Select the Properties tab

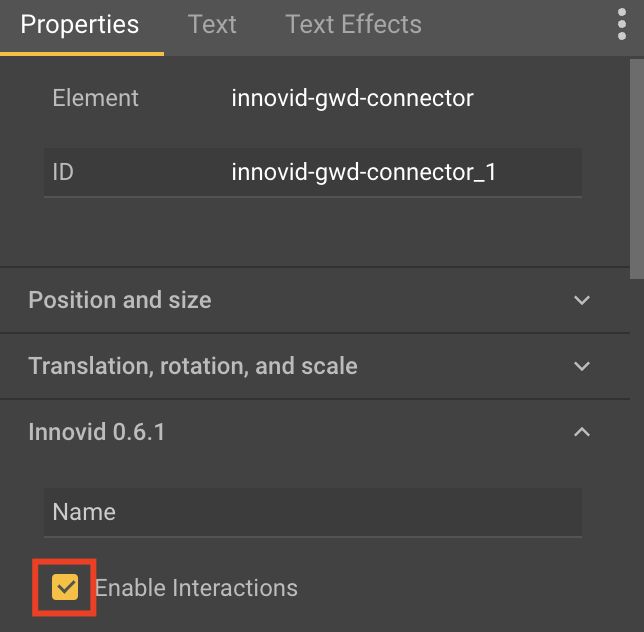(x=80, y=25)
